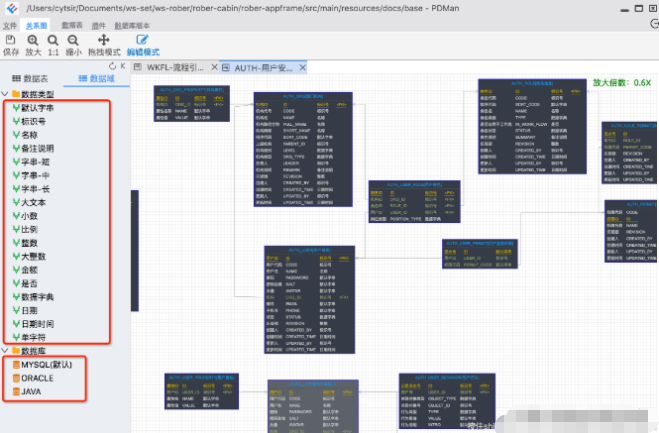Click the refresh icon above the side panel
This screenshot has width=659, height=433.
pos(112,66)
